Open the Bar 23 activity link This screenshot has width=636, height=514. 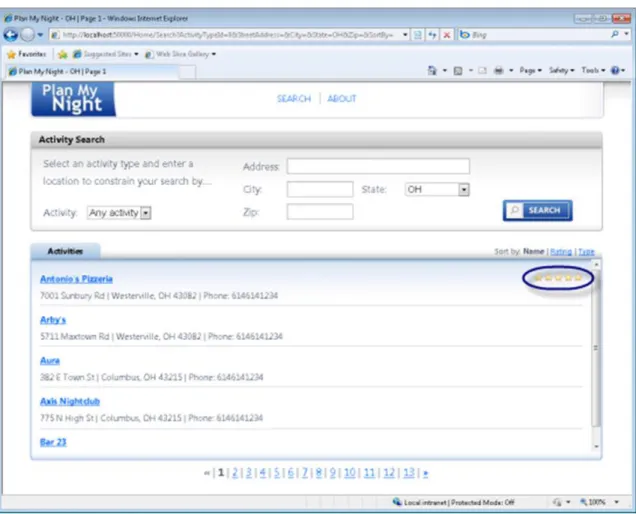53,442
